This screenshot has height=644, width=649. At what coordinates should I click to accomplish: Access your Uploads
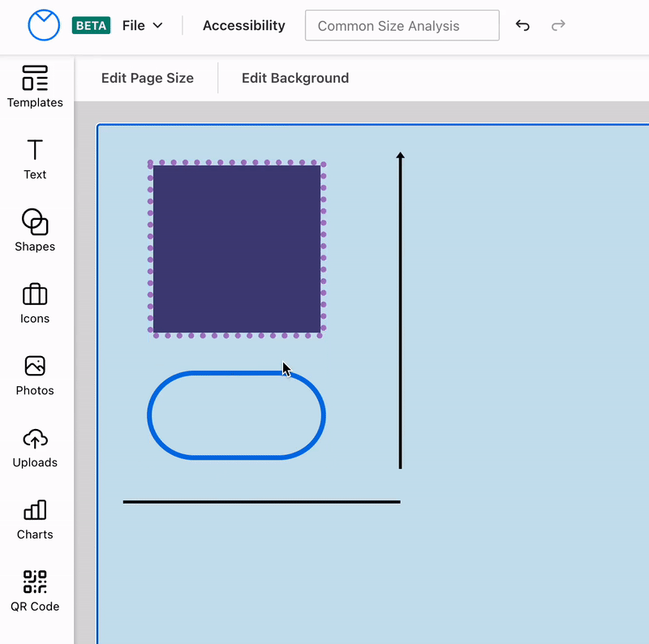(x=35, y=447)
